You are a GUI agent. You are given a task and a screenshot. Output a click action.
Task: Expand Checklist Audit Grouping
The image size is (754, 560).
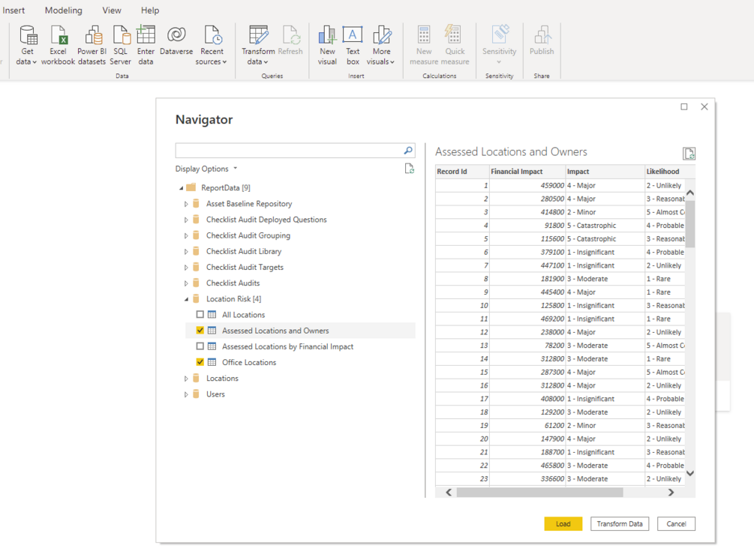pos(186,235)
